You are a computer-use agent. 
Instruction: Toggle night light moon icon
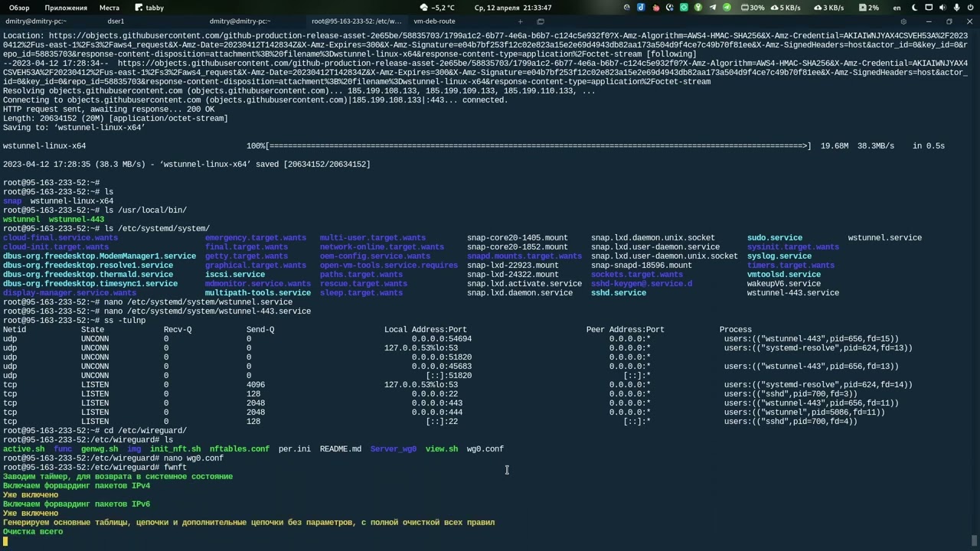pyautogui.click(x=914, y=8)
